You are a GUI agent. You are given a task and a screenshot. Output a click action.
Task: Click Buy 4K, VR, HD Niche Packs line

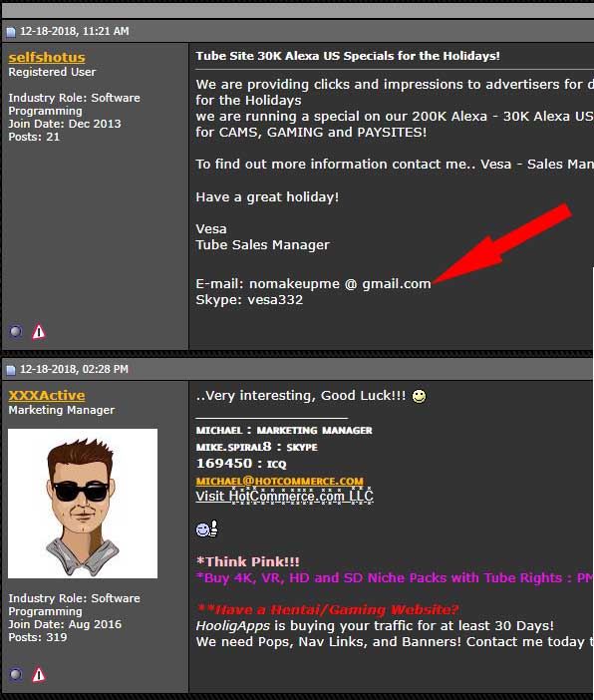coord(395,577)
